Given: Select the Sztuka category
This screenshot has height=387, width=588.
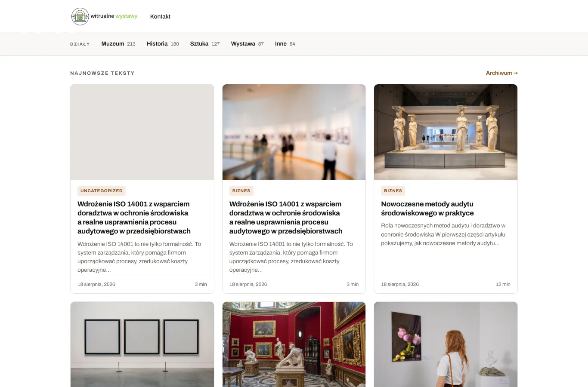Looking at the screenshot, I should point(205,44).
